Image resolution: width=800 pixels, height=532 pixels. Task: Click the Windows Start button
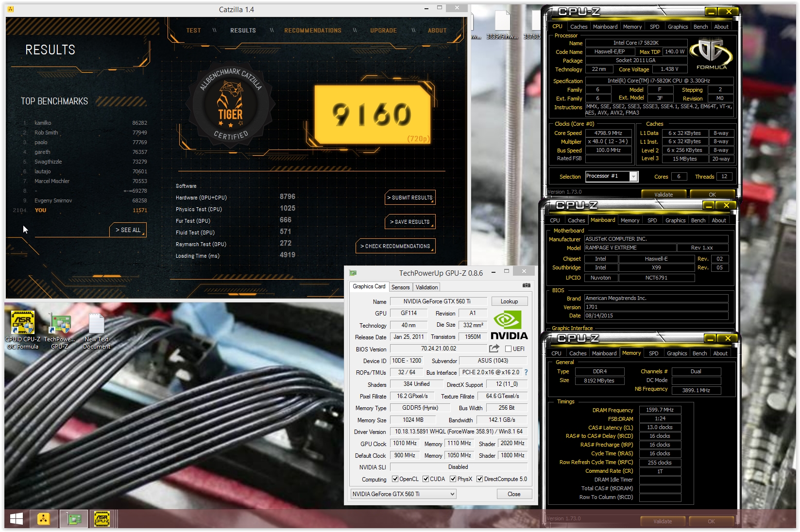tap(17, 519)
